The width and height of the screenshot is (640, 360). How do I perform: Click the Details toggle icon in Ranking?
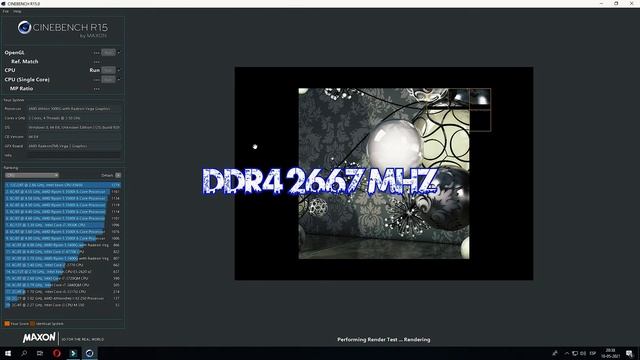tap(118, 175)
